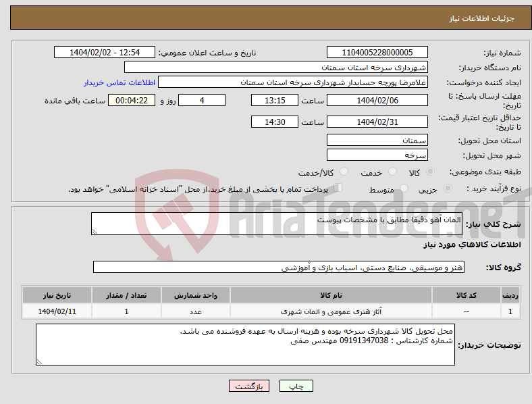Viewport: 532px width, 404px height.
Task: Click the گروه کالا field
Action: (279, 267)
